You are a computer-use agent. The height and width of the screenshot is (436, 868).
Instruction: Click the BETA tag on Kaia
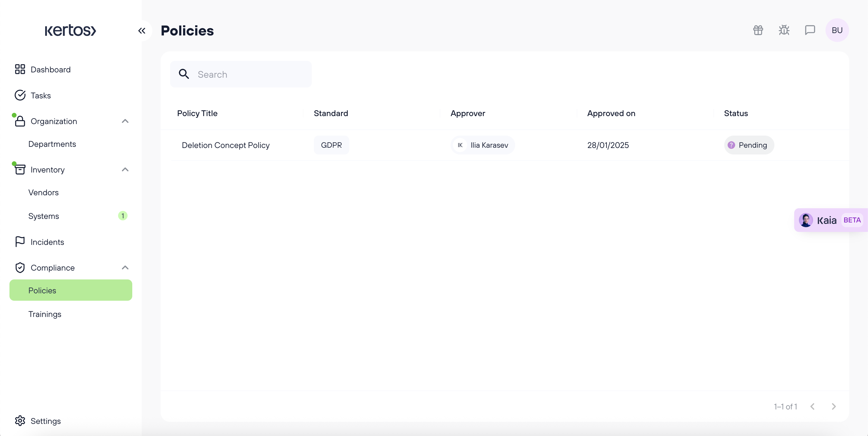coord(852,220)
